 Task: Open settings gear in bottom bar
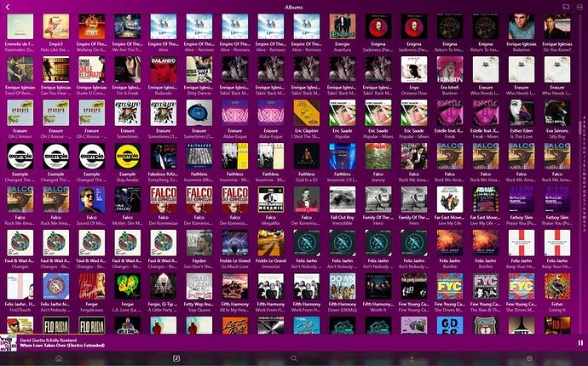(529, 358)
